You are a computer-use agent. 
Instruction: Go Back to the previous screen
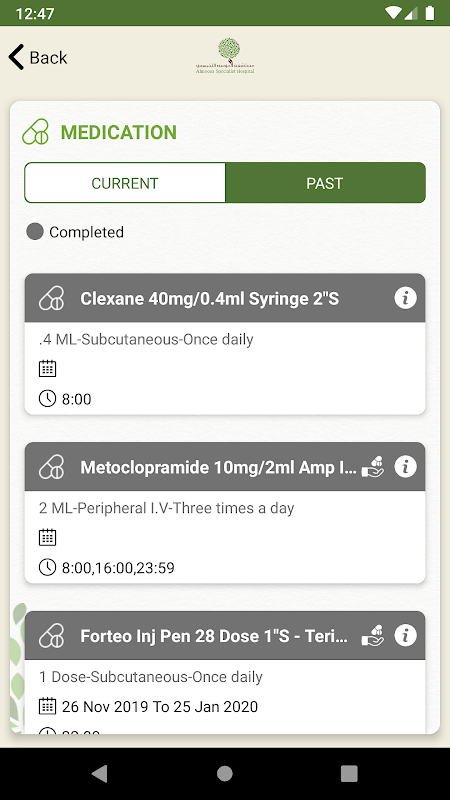pyautogui.click(x=38, y=57)
